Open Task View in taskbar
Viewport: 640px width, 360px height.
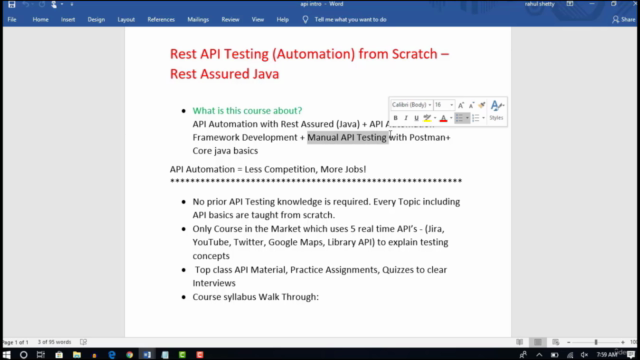41,355
